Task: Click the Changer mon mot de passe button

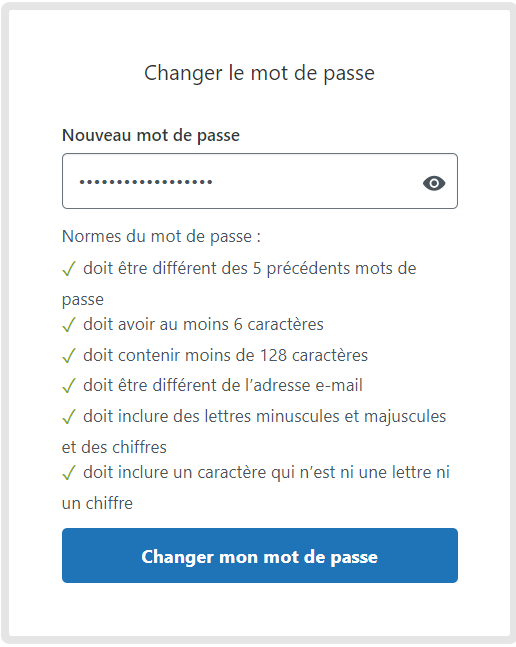Action: [260, 555]
